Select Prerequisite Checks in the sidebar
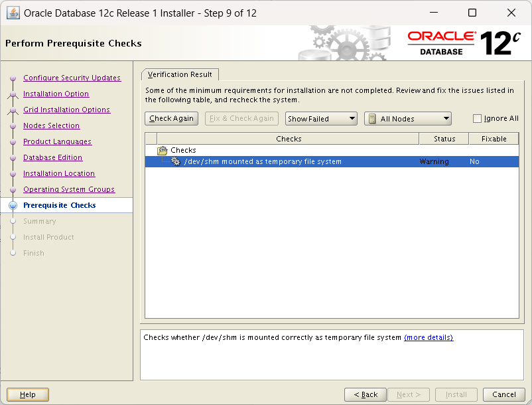Viewport: 532px width, 405px height. [x=60, y=205]
